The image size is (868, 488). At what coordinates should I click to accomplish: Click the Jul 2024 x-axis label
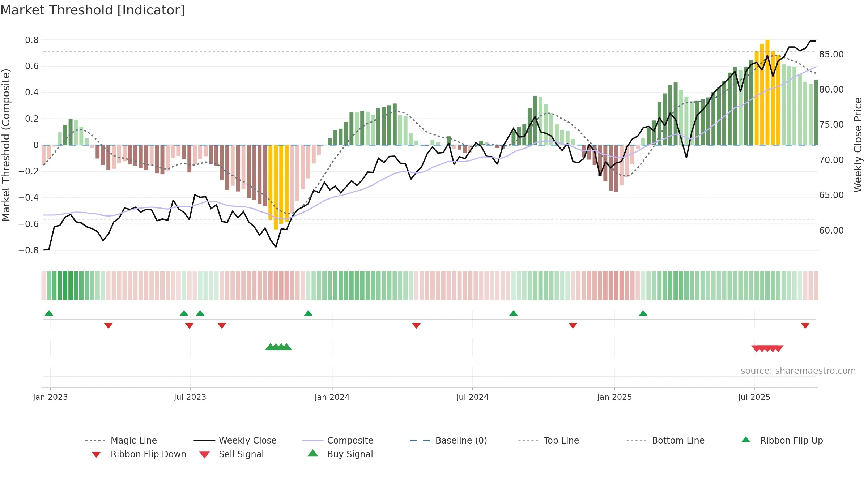[472, 397]
